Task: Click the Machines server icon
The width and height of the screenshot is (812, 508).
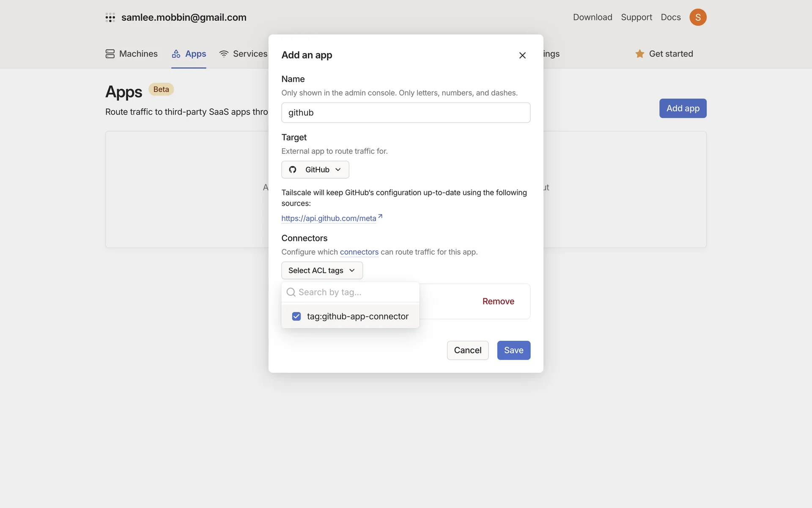Action: coord(110,54)
